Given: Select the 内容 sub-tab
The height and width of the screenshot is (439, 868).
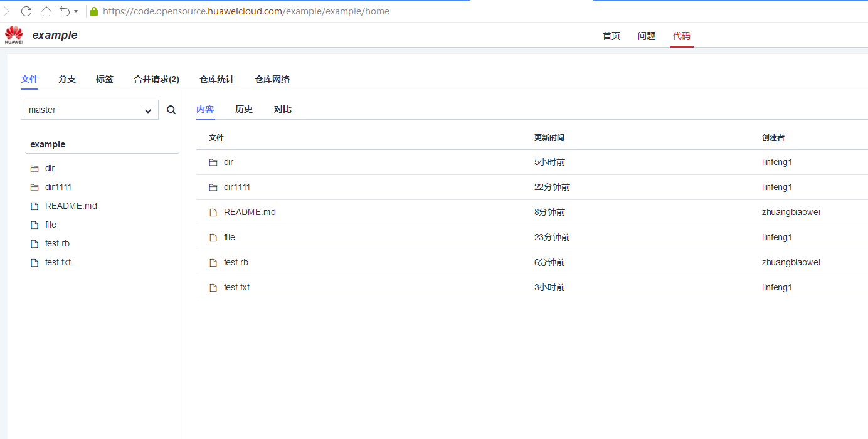Looking at the screenshot, I should coord(205,109).
